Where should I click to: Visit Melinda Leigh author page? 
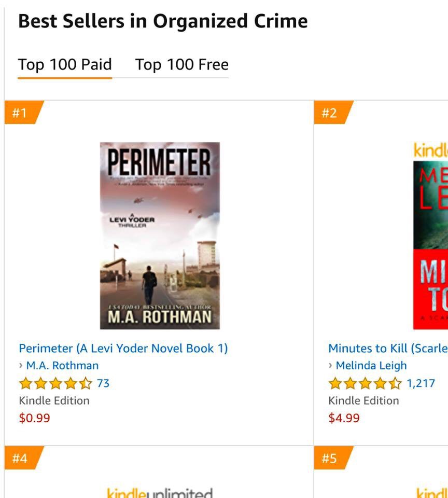pos(371,366)
